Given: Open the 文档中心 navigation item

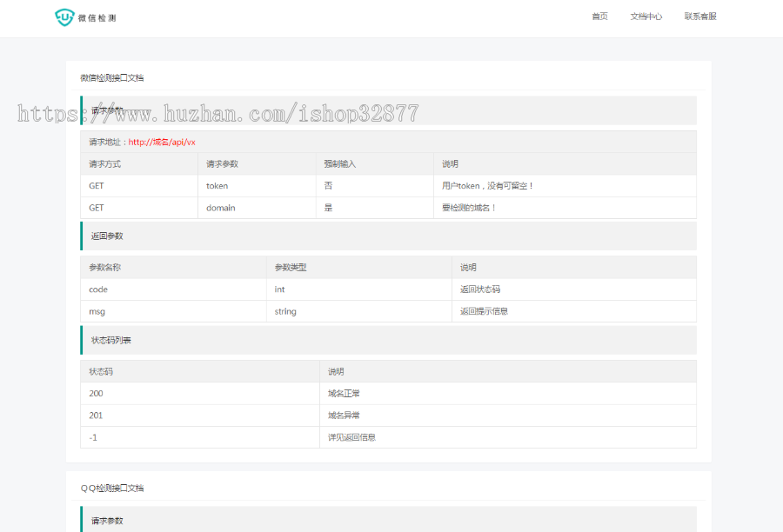Looking at the screenshot, I should [646, 17].
